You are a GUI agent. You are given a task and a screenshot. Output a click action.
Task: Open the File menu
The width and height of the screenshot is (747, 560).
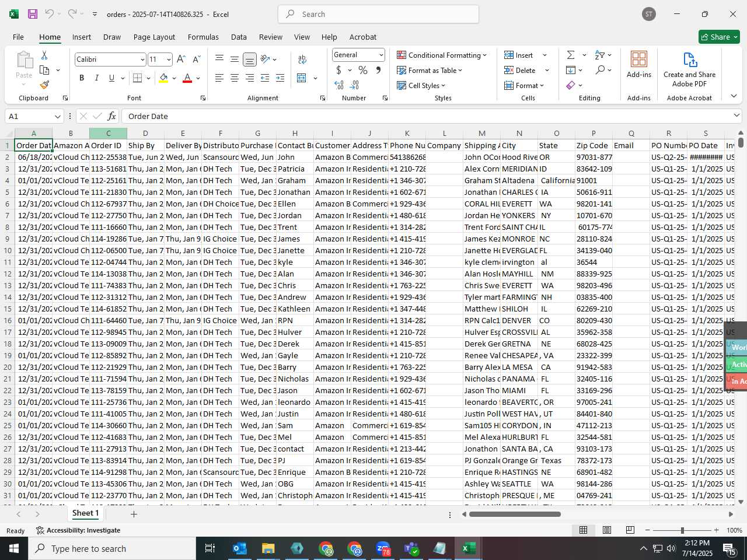pos(18,37)
